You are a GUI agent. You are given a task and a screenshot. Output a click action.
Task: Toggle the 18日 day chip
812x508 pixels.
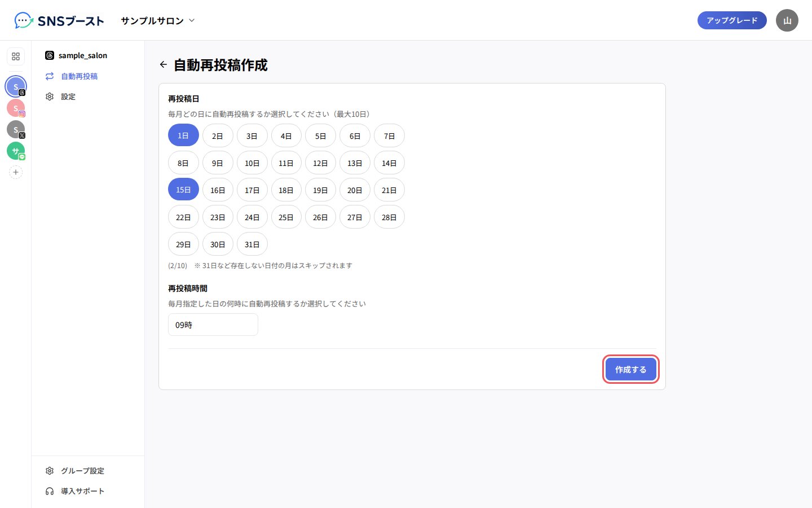pos(286,190)
